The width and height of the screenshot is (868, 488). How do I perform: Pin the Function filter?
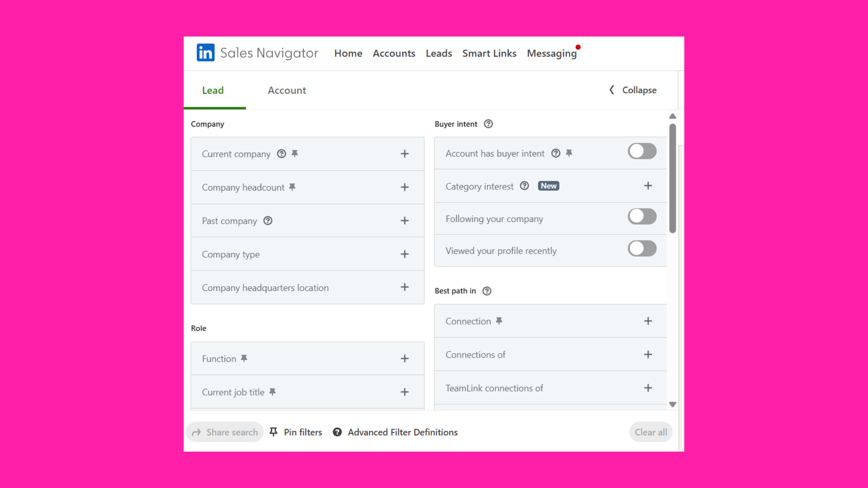[x=244, y=358]
